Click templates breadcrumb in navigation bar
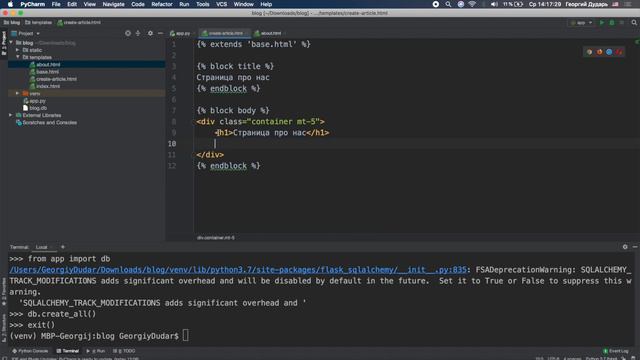 point(38,23)
